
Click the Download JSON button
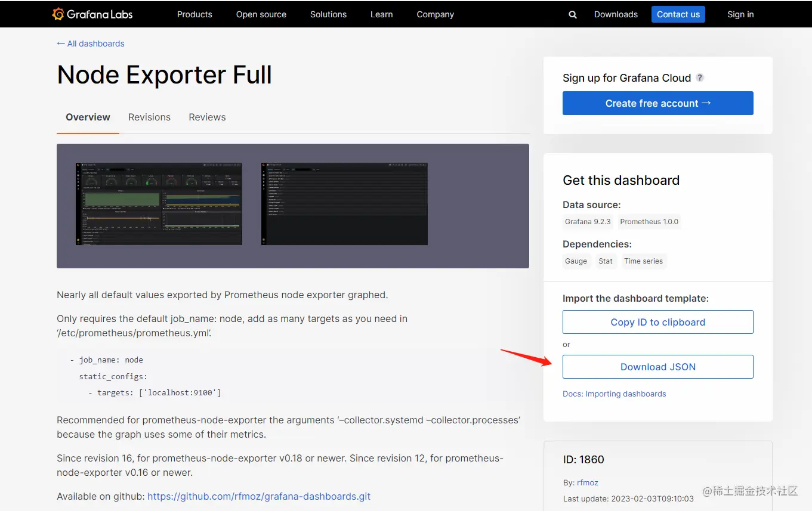pos(658,367)
